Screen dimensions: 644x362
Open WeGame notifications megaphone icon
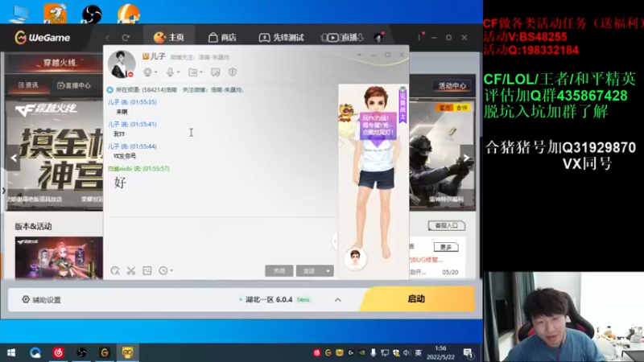pyautogui.click(x=378, y=37)
